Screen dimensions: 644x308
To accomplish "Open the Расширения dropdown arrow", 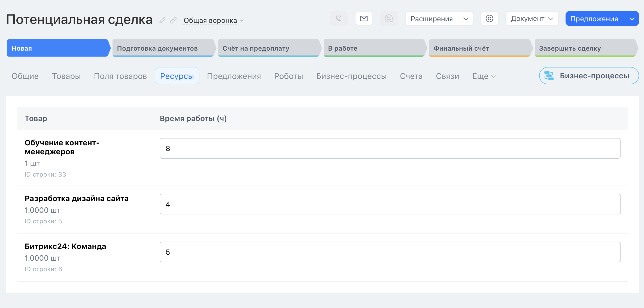I will pyautogui.click(x=466, y=19).
